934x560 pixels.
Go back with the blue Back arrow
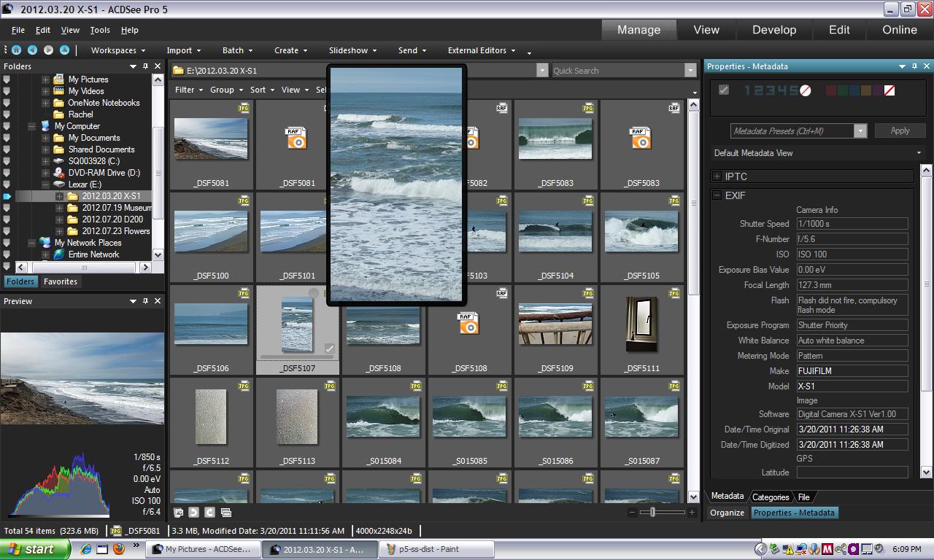pos(32,50)
